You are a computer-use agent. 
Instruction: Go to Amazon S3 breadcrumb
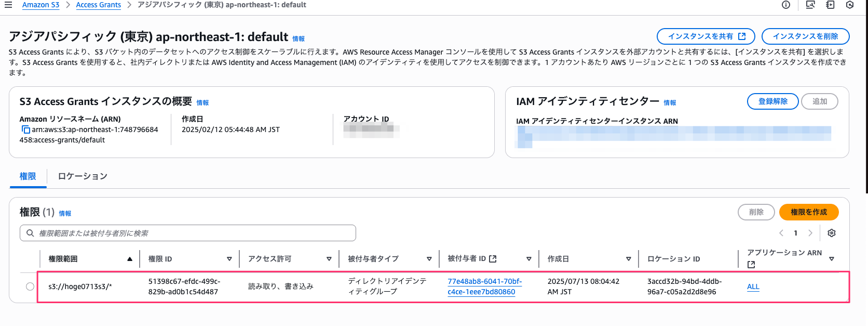[41, 5]
